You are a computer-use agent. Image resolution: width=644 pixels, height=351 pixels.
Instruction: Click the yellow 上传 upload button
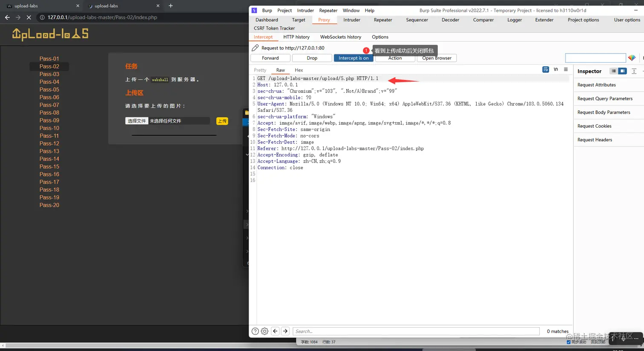[x=222, y=121]
